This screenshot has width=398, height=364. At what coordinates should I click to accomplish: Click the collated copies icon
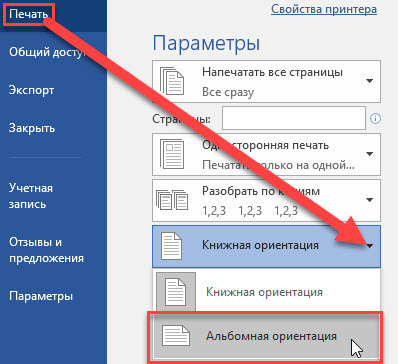pos(172,200)
